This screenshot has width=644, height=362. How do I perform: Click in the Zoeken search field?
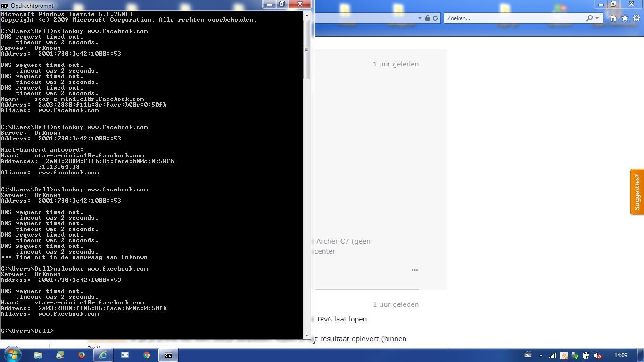(x=514, y=18)
